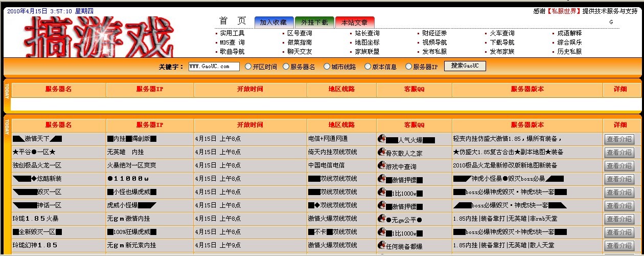Click QQ icon beside 骨灰散人之家
The height and width of the screenshot is (256, 644).
381,152
